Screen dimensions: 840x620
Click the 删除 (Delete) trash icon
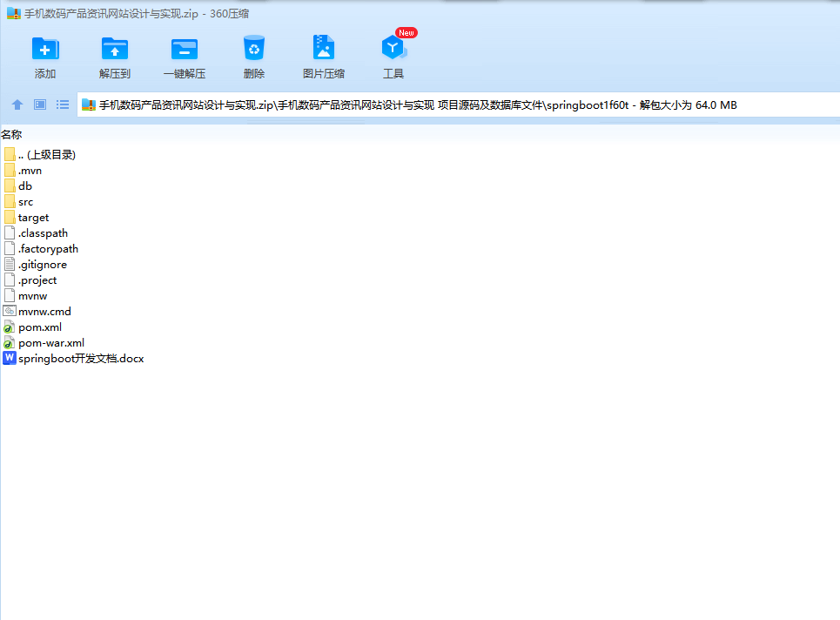point(254,50)
